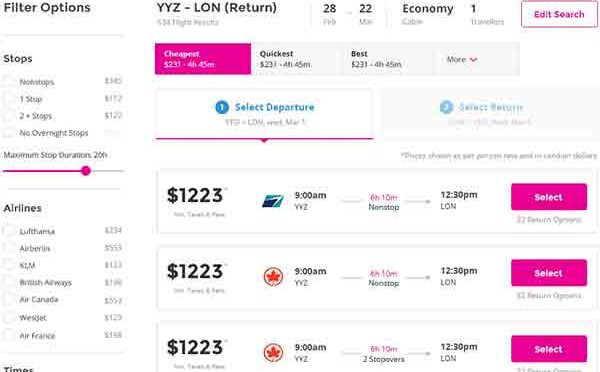
Task: Switch to the Best sorting tab
Action: [388, 59]
